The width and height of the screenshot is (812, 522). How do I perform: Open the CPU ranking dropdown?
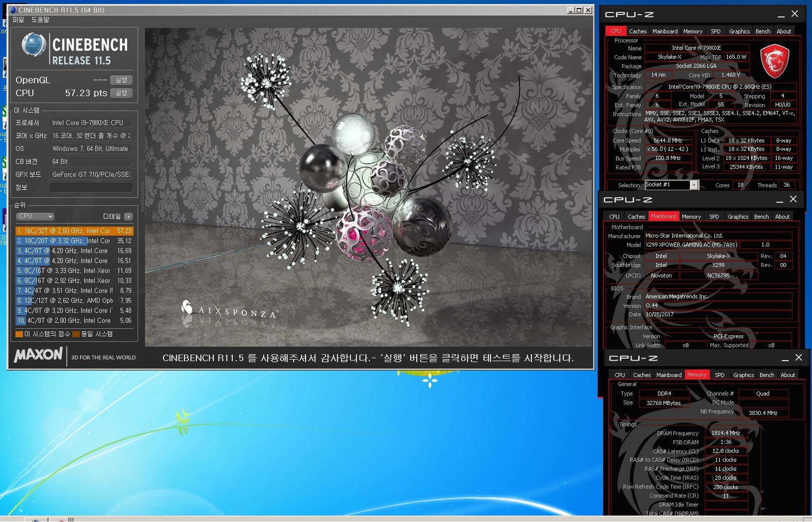pyautogui.click(x=35, y=216)
